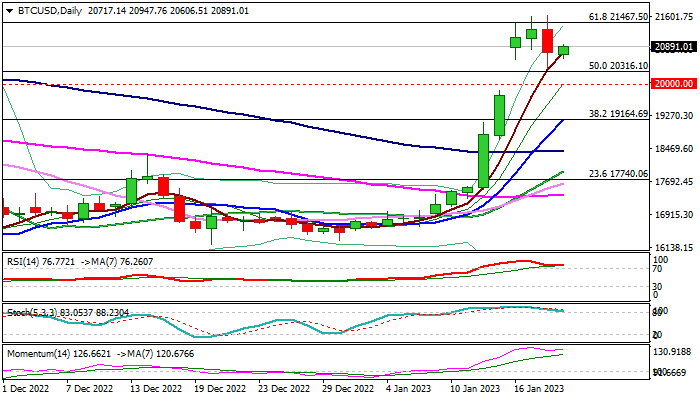Click the red dashed 20000 horizontal line
This screenshot has height=400, width=700.
point(300,84)
